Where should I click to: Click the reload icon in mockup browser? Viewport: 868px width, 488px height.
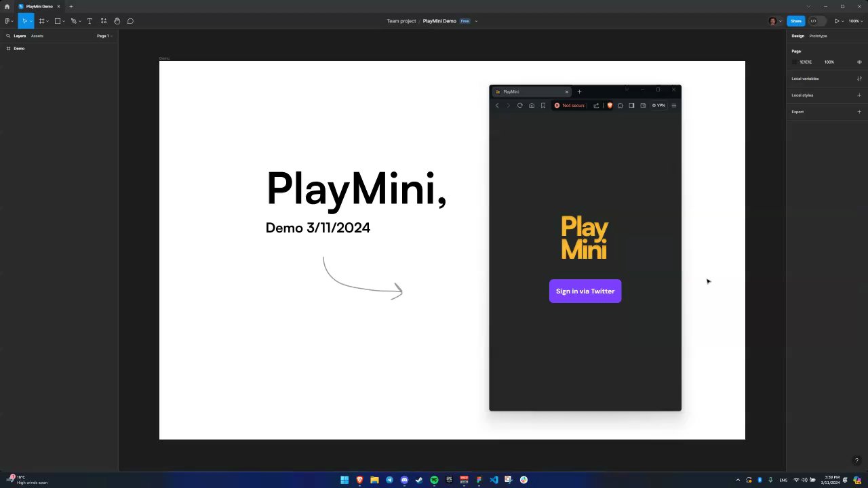point(520,105)
